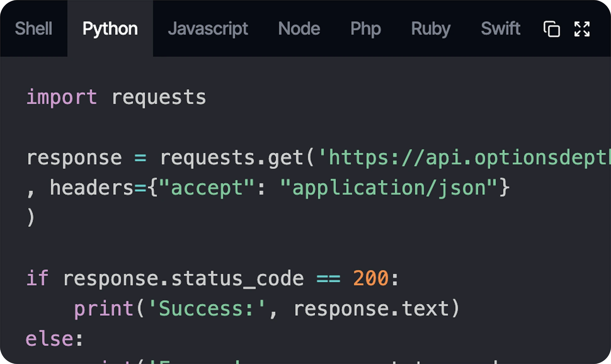This screenshot has width=611, height=364.
Task: View the Ruby code sample
Action: point(431,29)
